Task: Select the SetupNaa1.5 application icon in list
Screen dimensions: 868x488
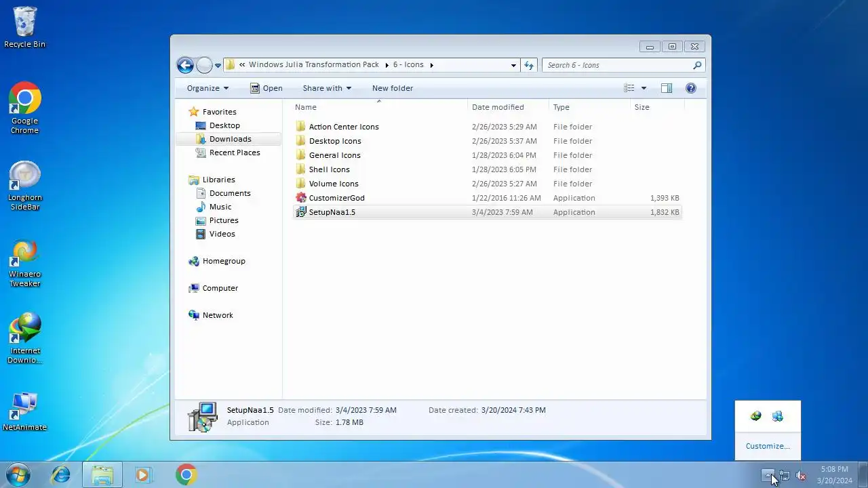Action: coord(301,212)
